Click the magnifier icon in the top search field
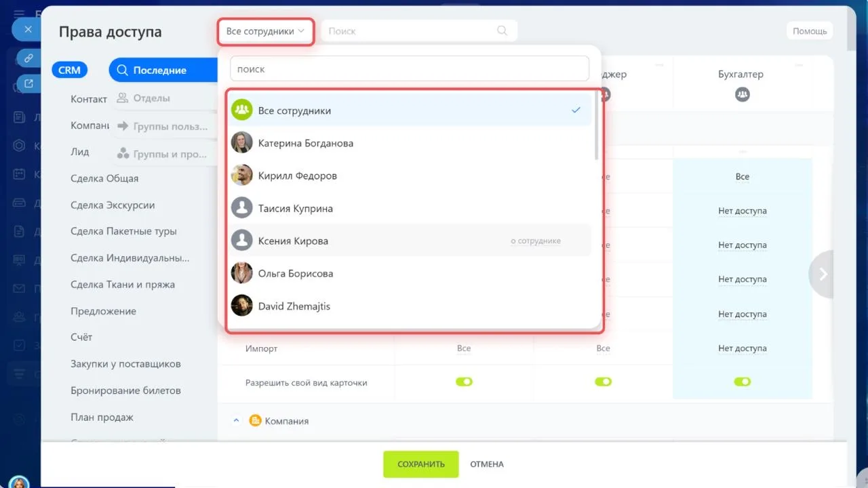Screen dimensions: 868x488 point(502,30)
